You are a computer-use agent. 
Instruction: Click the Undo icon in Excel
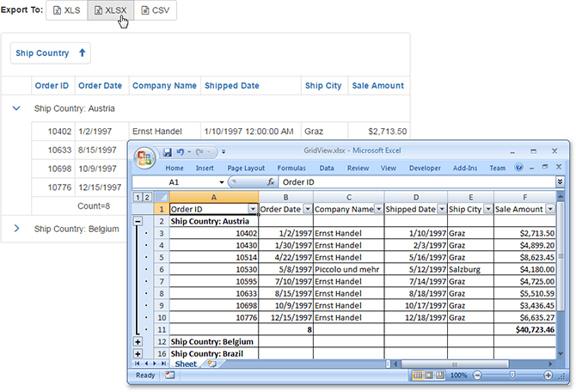181,152
